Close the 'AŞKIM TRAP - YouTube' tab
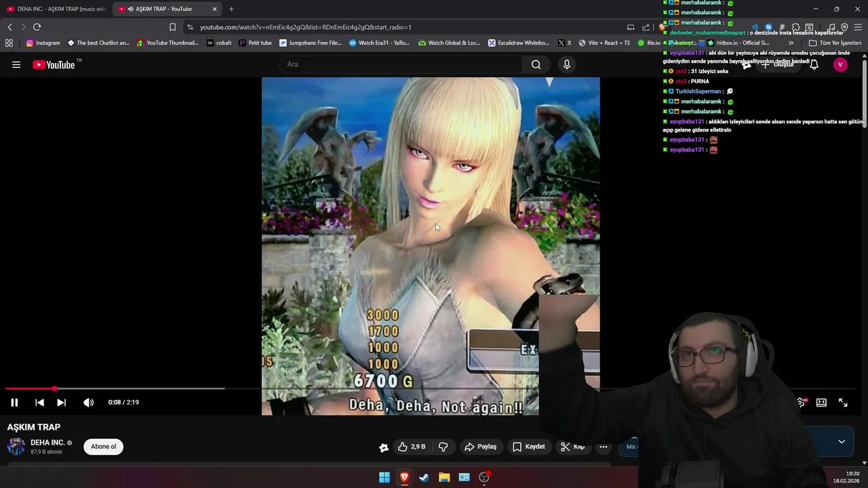Viewport: 868px width, 488px height. 215,9
